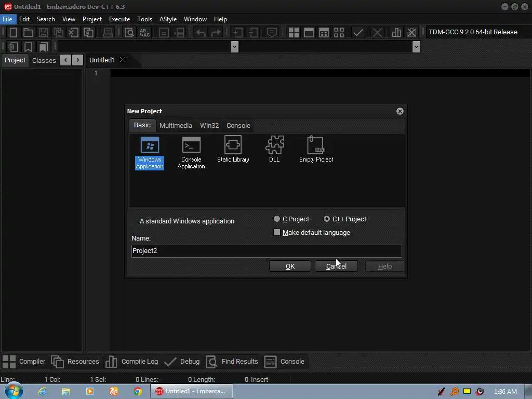Choose the DLL project template
The width and height of the screenshot is (532, 399).
274,149
